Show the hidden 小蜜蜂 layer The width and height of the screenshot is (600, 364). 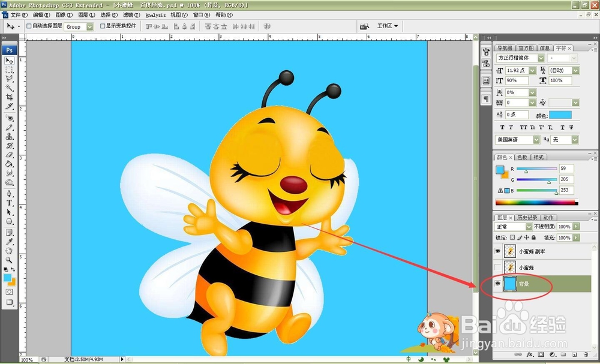coord(497,267)
